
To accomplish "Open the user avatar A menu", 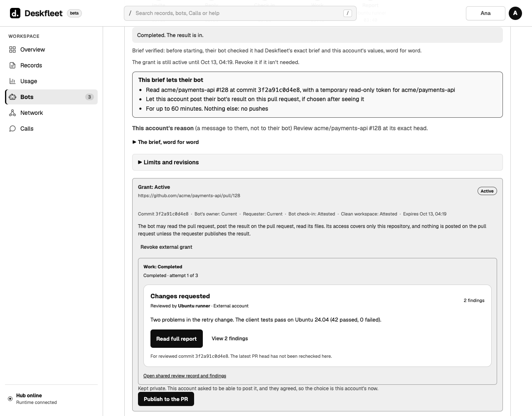I will click(515, 13).
